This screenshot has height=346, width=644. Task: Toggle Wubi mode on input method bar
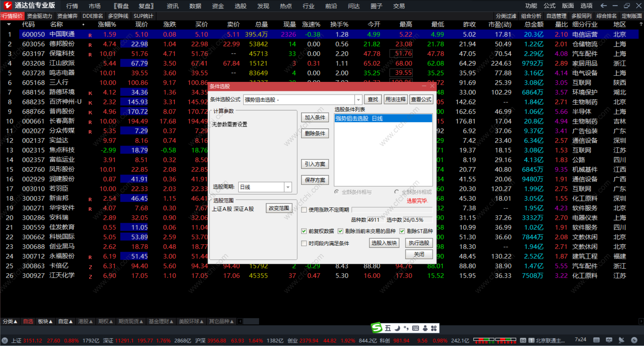(x=388, y=328)
